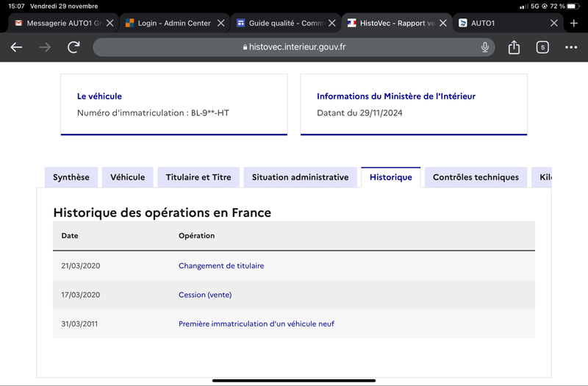This screenshot has height=386, width=588.
Task: Show the open tabs counter
Action: pos(542,47)
